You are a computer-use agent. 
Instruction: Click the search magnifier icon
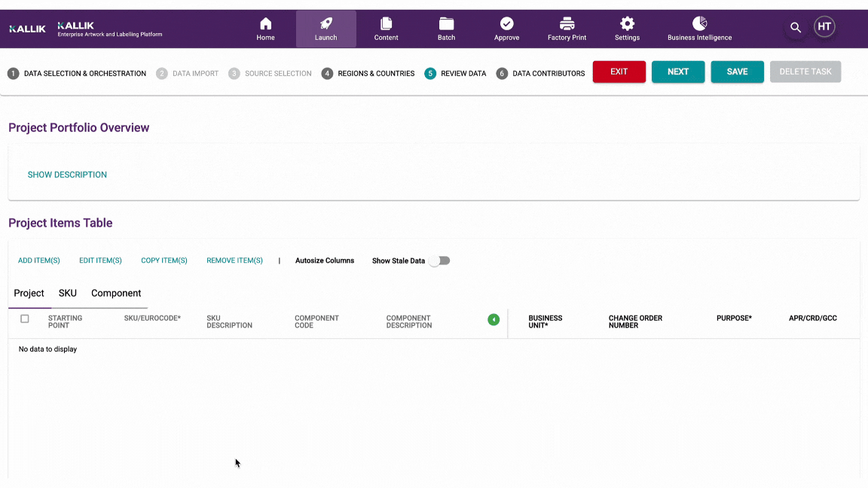tap(795, 28)
